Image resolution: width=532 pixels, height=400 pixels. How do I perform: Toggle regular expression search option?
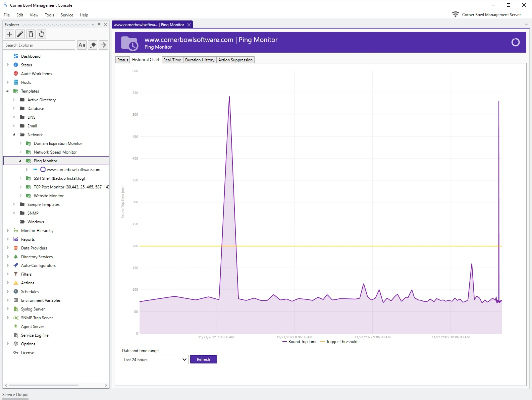[x=93, y=45]
